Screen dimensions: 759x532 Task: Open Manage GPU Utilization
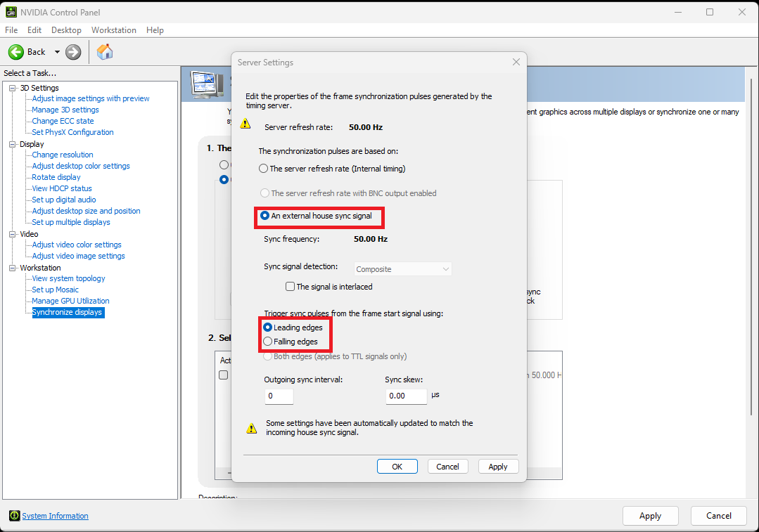(x=70, y=301)
